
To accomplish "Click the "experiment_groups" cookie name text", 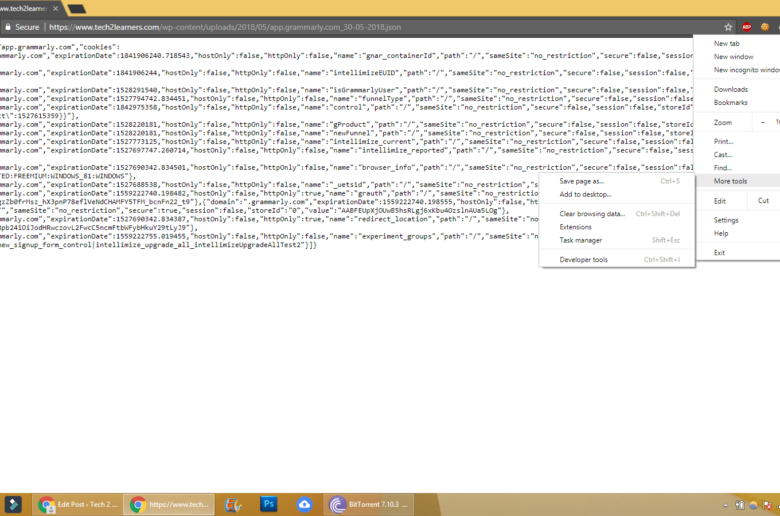I will pos(398,236).
